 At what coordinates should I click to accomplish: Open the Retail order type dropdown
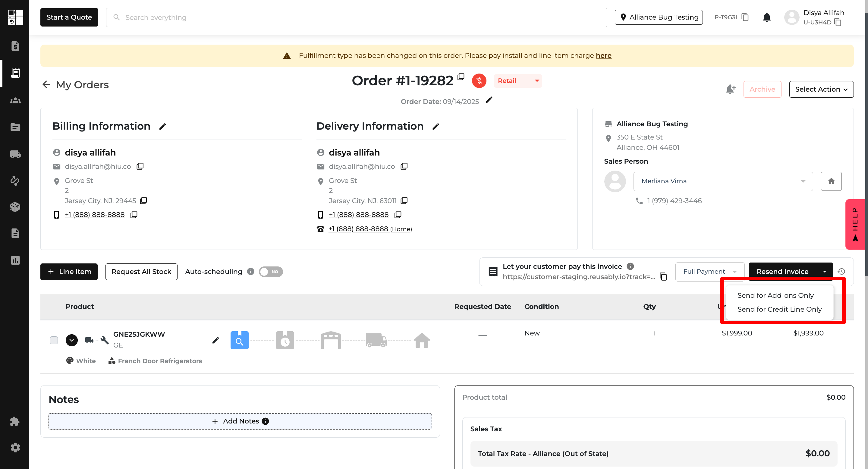(x=518, y=81)
